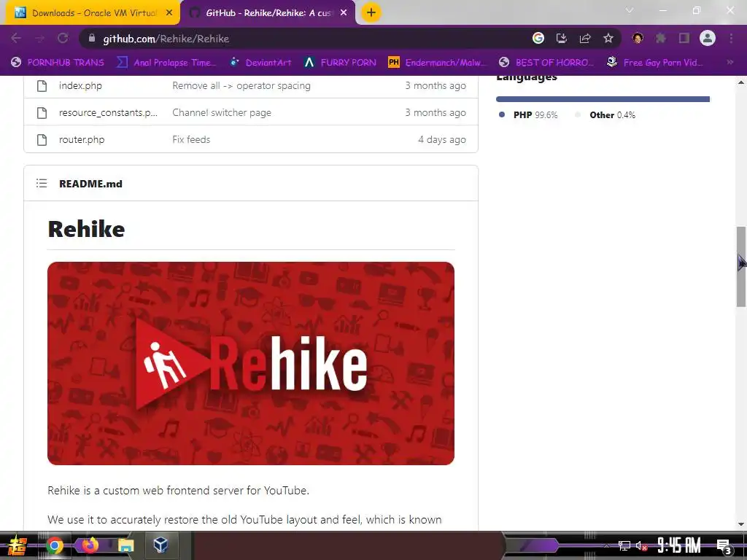This screenshot has width=747, height=560.
Task: Open the DeviantArt bookmark
Action: 260,63
